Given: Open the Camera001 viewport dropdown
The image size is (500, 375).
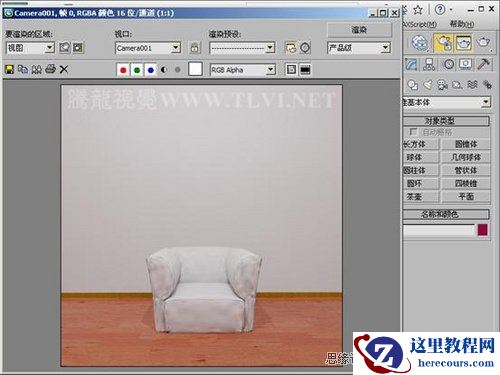Looking at the screenshot, I should (148, 48).
